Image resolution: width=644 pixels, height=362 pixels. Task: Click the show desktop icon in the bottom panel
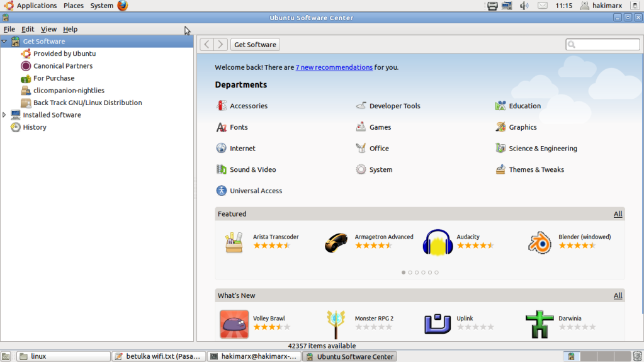click(x=6, y=356)
